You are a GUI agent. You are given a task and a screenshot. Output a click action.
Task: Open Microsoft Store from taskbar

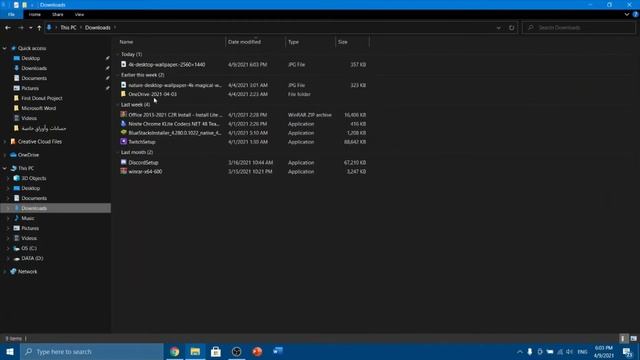(x=216, y=351)
